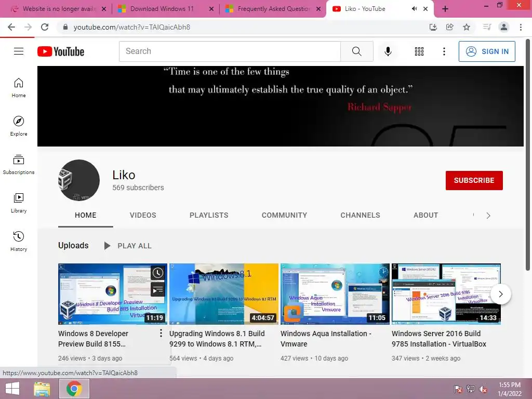The image size is (532, 399).
Task: Click the Sign In button
Action: [x=487, y=51]
